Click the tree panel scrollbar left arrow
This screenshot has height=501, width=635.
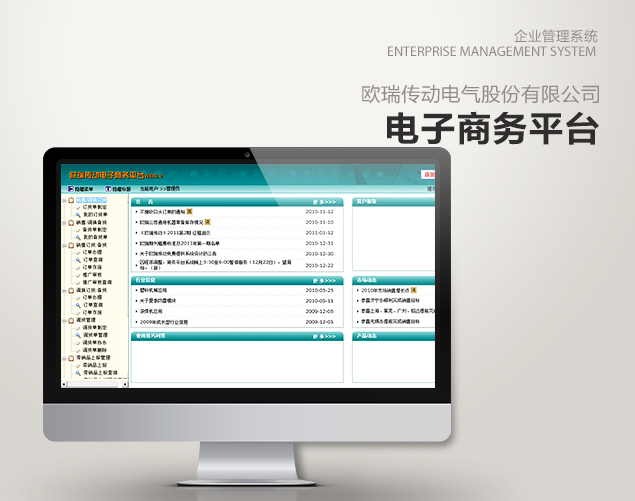click(x=64, y=384)
